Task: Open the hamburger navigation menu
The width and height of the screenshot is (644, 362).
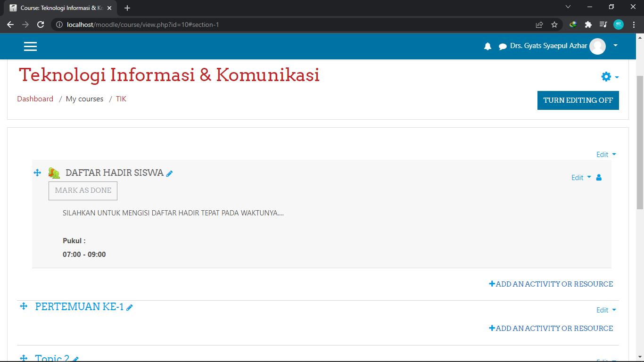Action: tap(30, 46)
